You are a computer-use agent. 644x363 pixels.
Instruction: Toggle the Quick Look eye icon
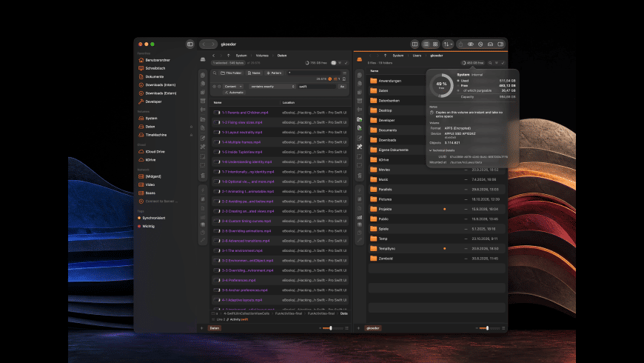(471, 44)
